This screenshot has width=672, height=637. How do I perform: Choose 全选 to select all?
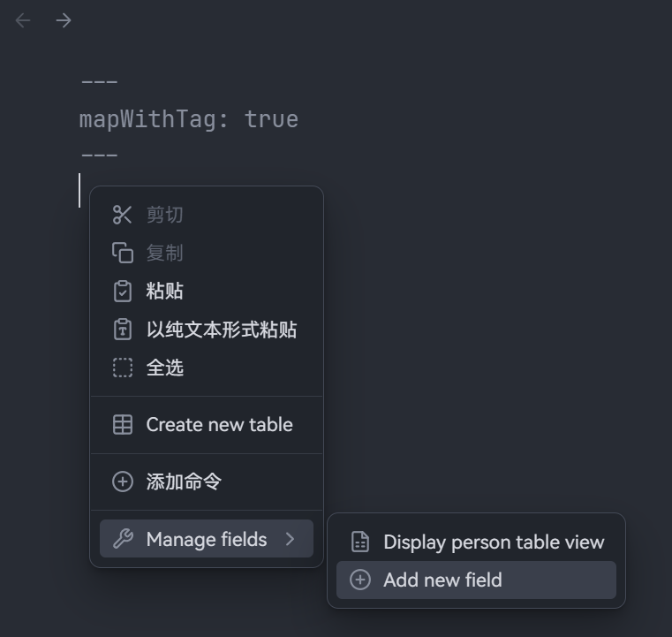coord(165,368)
